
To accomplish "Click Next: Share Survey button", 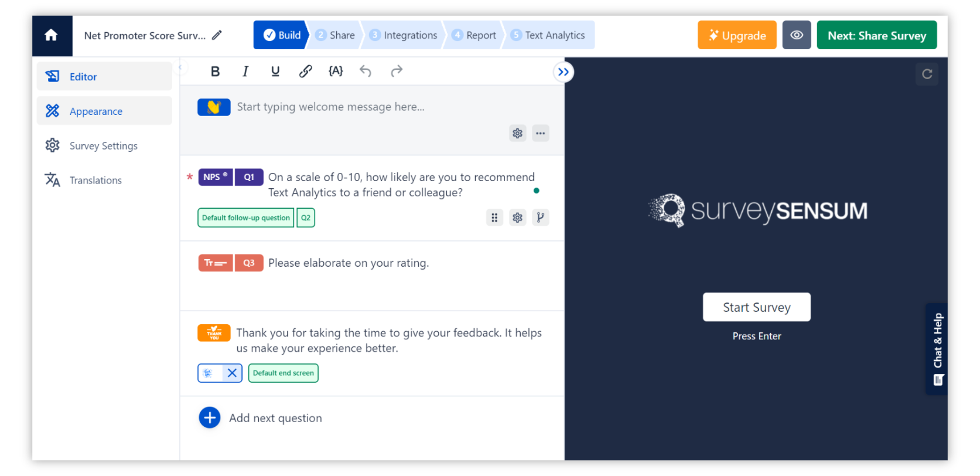I will (x=876, y=35).
